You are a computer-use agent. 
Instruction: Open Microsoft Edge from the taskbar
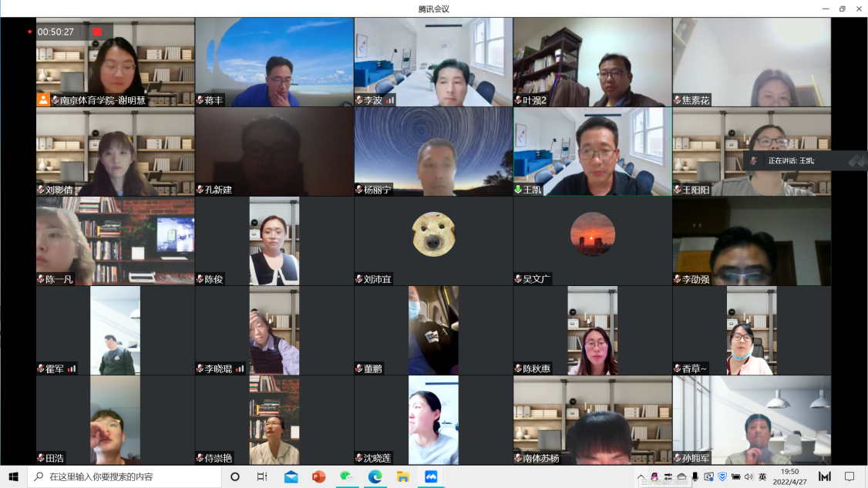coord(375,476)
